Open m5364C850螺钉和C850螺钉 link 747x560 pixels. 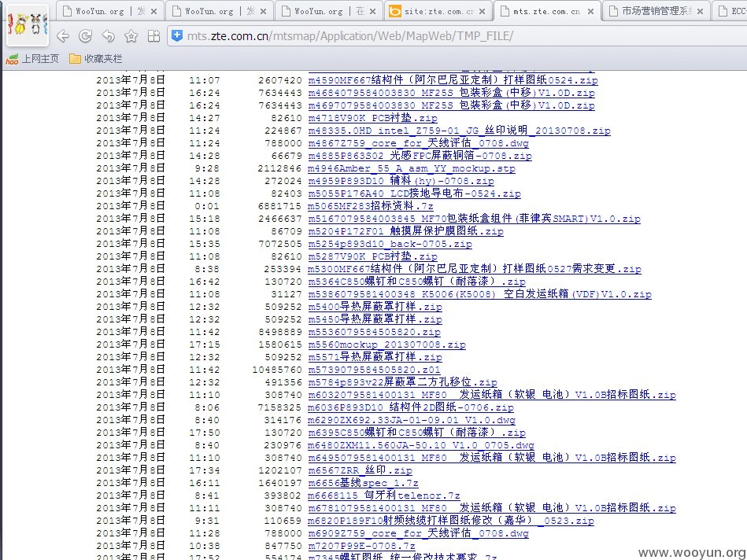click(417, 282)
